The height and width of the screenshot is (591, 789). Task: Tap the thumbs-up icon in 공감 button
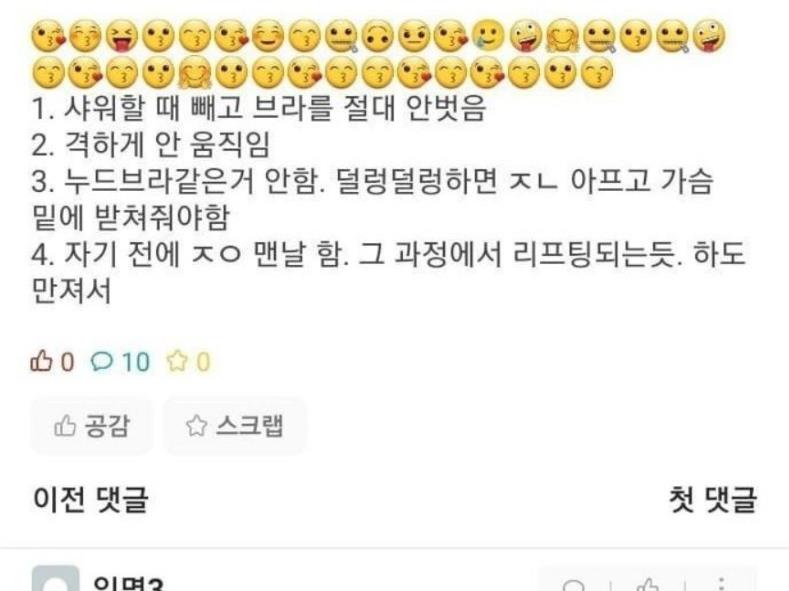click(x=64, y=427)
